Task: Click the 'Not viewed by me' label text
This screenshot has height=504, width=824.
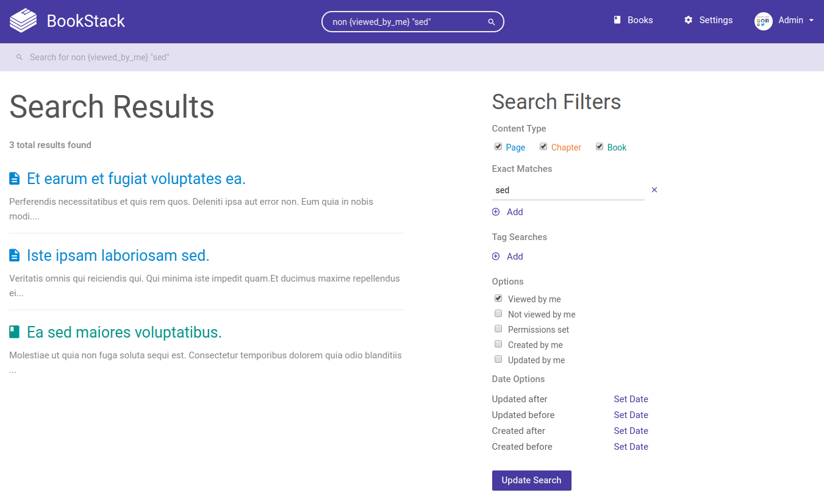Action: pos(542,314)
